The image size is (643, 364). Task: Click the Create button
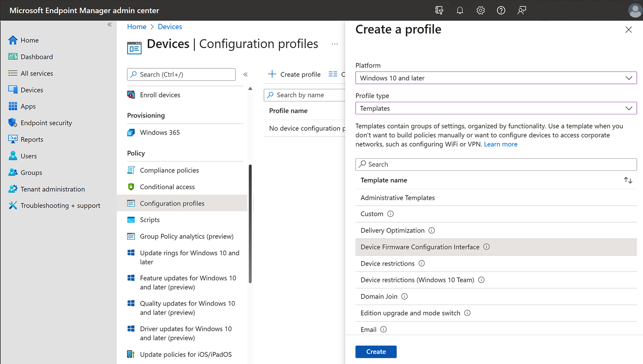point(376,351)
